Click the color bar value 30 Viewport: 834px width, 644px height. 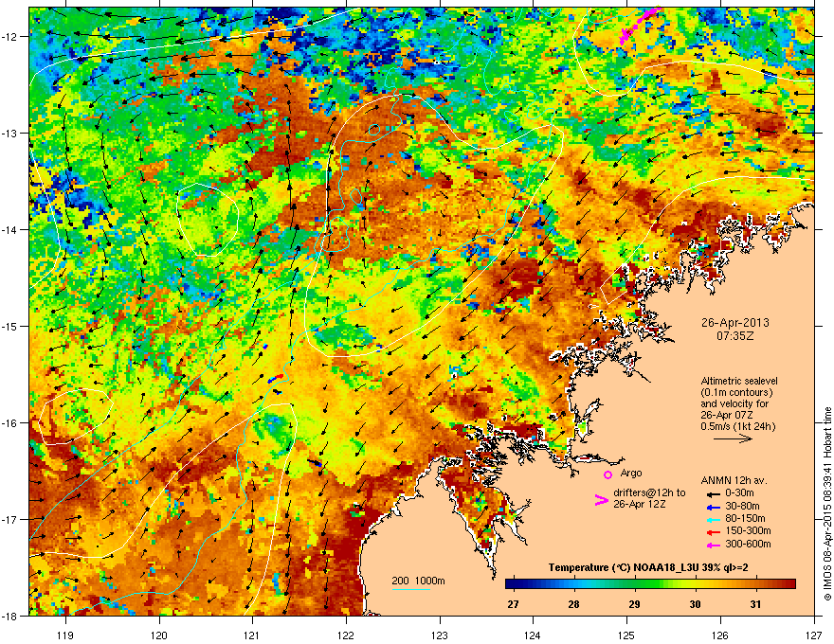click(695, 604)
